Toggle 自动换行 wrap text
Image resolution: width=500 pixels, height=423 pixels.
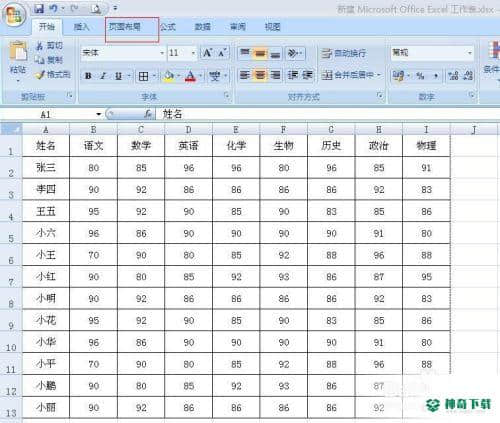click(344, 53)
